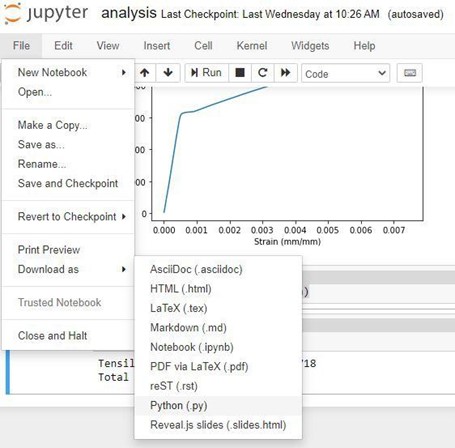The width and height of the screenshot is (455, 448).
Task: Interrupt the kernel with the stop icon
Action: 240,73
